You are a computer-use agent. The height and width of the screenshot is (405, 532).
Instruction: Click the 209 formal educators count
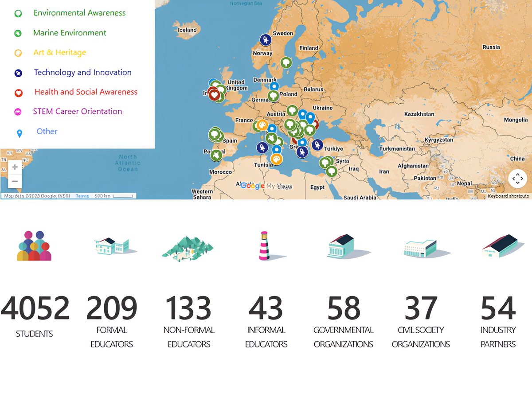[x=112, y=308]
